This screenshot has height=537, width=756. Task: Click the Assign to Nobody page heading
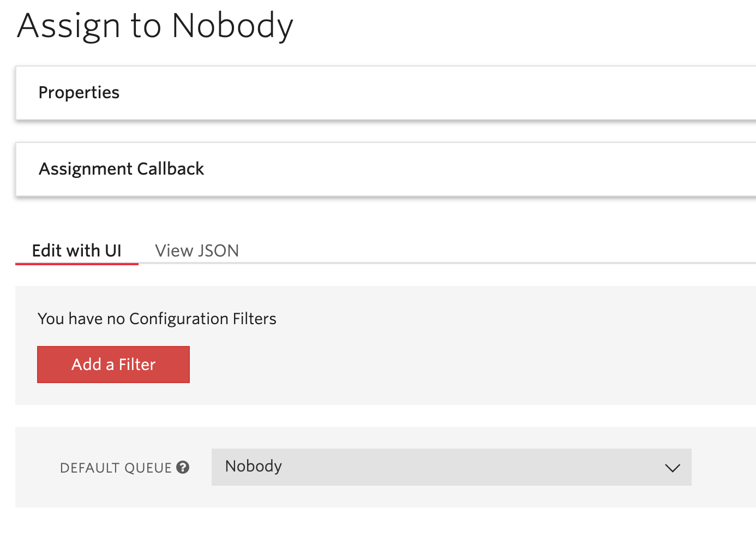coord(155,26)
